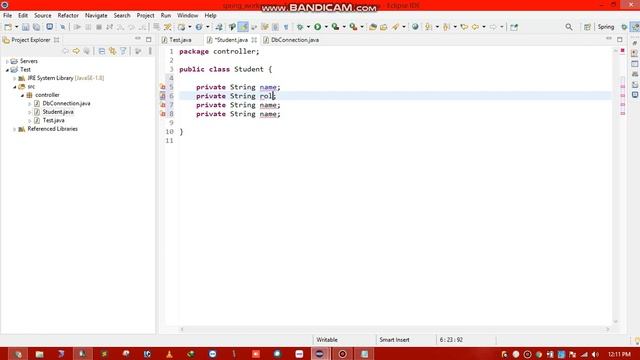Click the Project Explorer filter funnel icon
The image size is (640, 360).
click(x=123, y=51)
